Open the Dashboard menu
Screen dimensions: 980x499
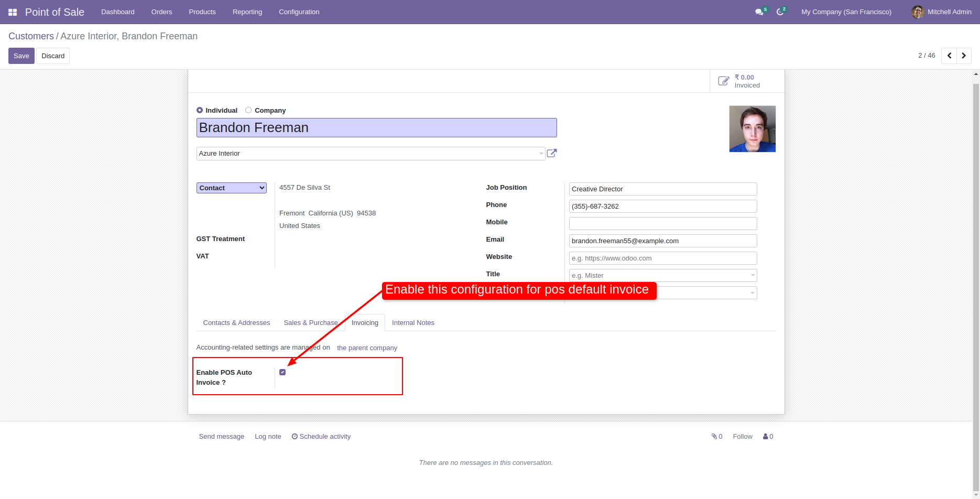coord(118,12)
